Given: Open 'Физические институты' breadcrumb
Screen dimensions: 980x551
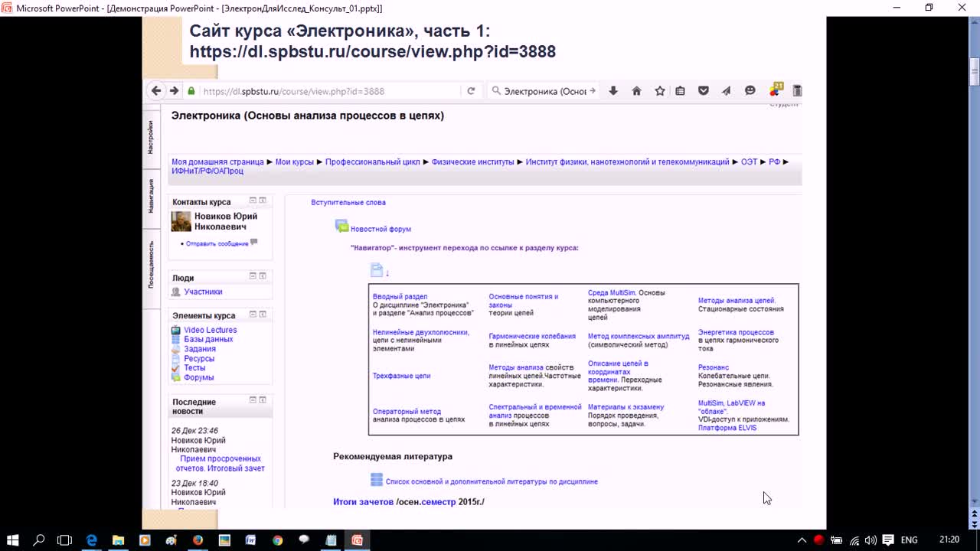Looking at the screenshot, I should (x=472, y=162).
